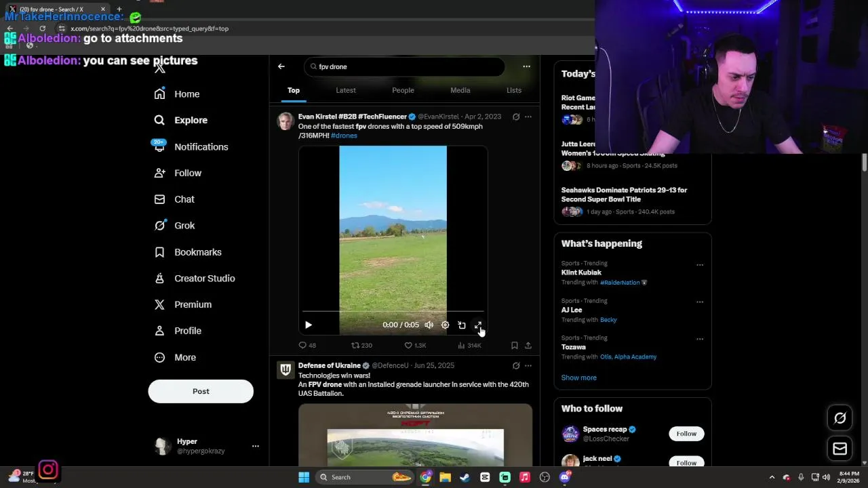This screenshot has width=868, height=488.
Task: Open the floating Messages envelope button
Action: click(840, 449)
